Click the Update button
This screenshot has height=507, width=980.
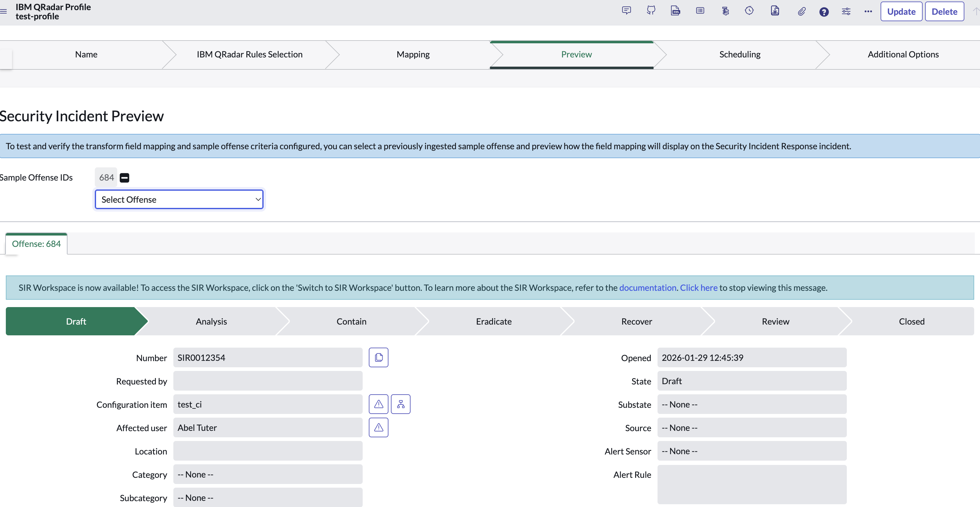click(901, 11)
